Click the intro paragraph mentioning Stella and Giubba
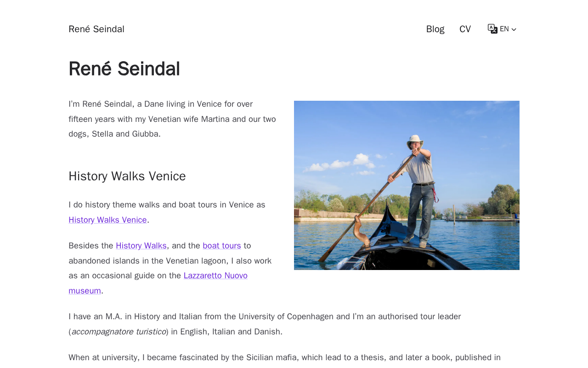 pyautogui.click(x=172, y=119)
